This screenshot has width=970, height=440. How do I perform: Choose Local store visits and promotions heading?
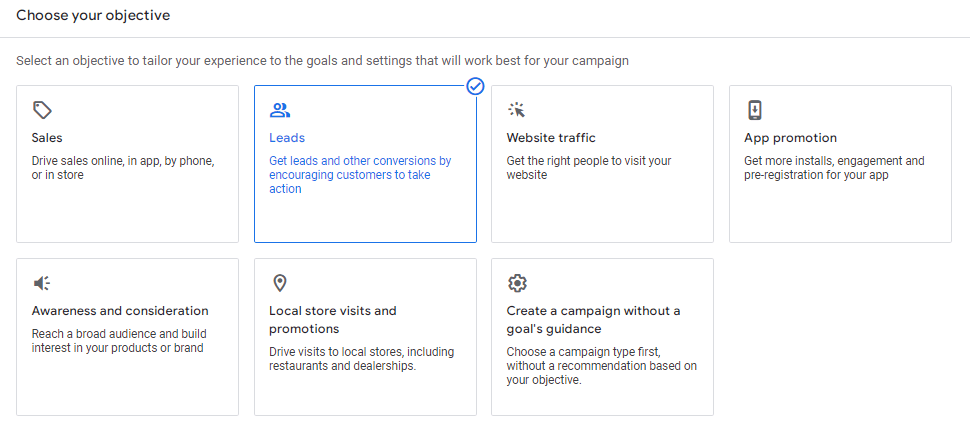point(333,319)
